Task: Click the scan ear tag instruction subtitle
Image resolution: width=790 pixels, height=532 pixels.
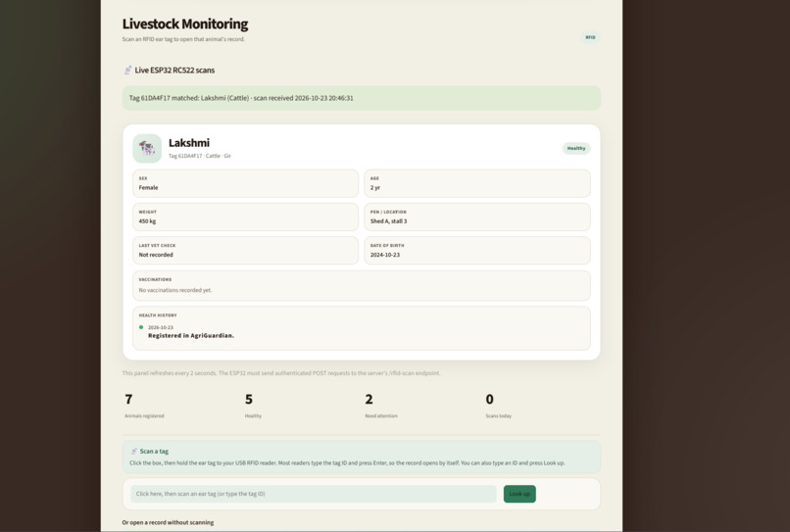Action: tap(183, 39)
